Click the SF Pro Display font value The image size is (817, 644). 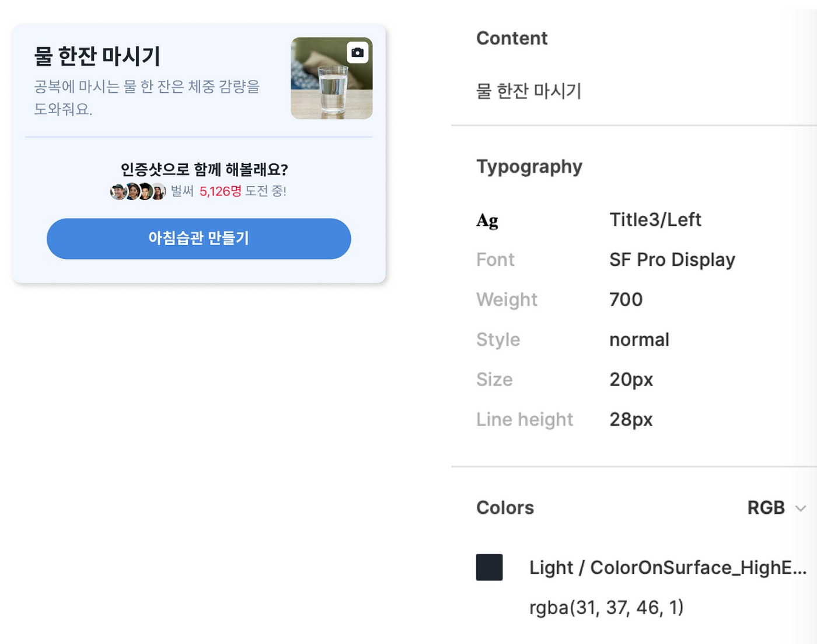pyautogui.click(x=672, y=260)
